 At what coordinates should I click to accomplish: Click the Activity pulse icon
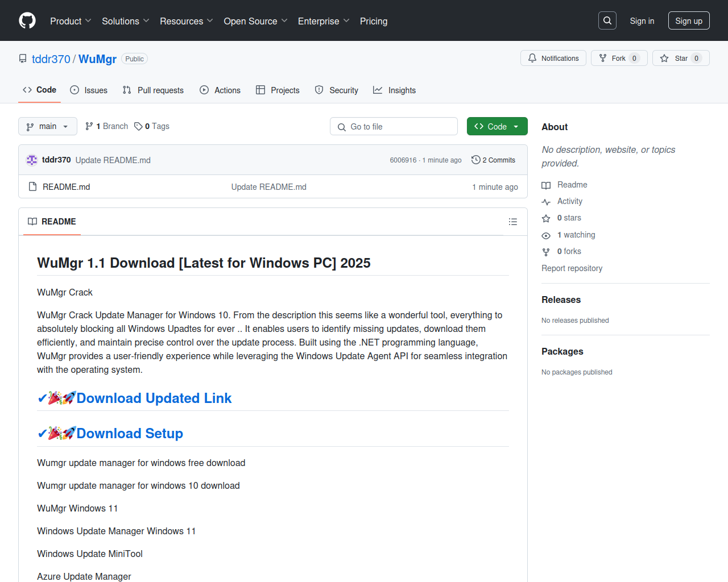pyautogui.click(x=546, y=202)
